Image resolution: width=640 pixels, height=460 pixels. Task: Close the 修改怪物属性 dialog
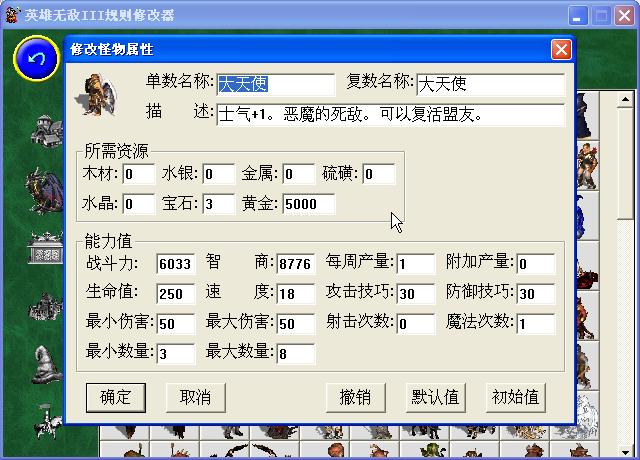561,50
